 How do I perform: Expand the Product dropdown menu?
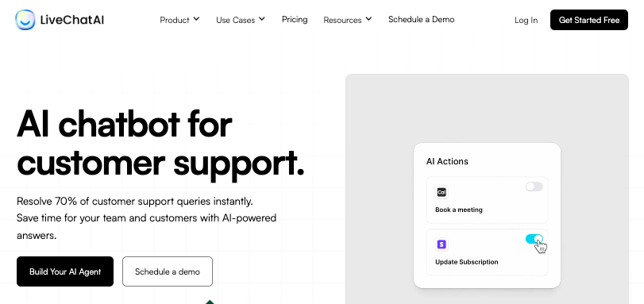click(179, 20)
